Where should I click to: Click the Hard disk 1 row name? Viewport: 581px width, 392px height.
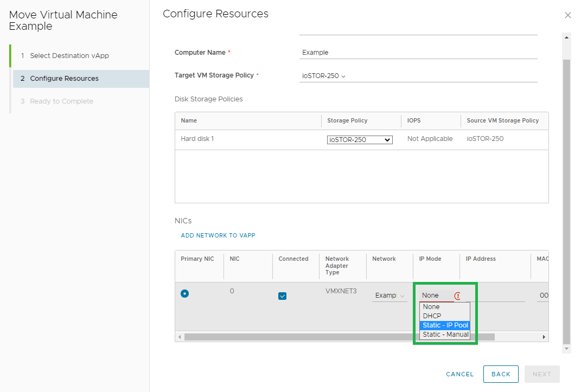click(x=197, y=139)
